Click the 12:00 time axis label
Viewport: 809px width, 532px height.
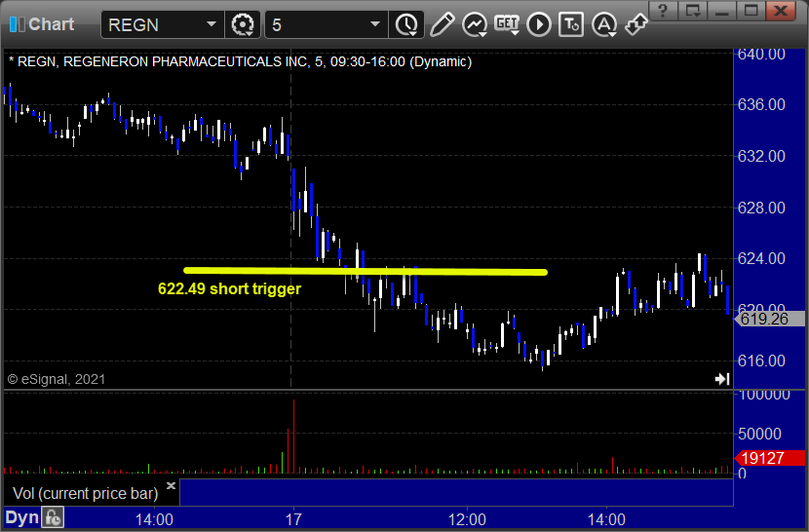point(467,519)
